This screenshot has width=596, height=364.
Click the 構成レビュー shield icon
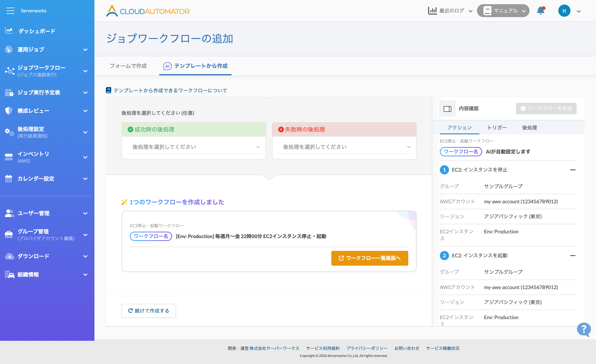[x=9, y=111]
